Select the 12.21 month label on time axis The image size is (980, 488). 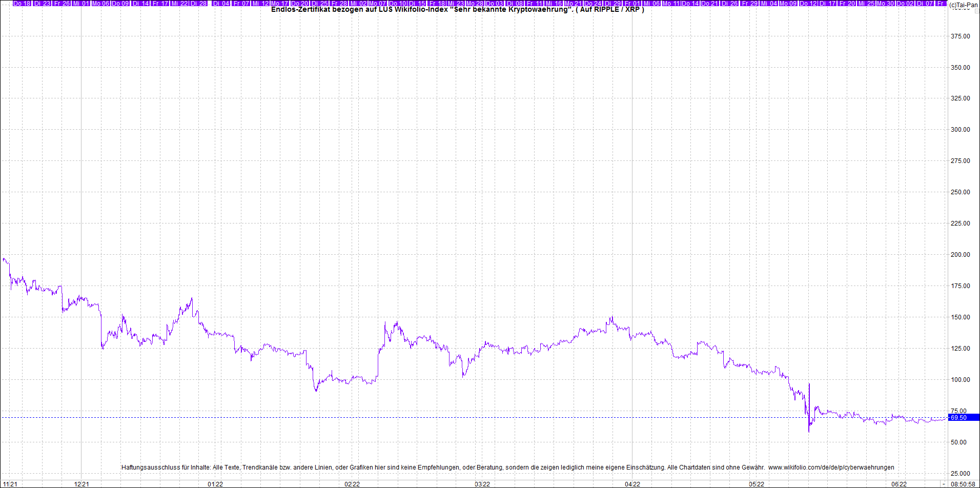(81, 484)
